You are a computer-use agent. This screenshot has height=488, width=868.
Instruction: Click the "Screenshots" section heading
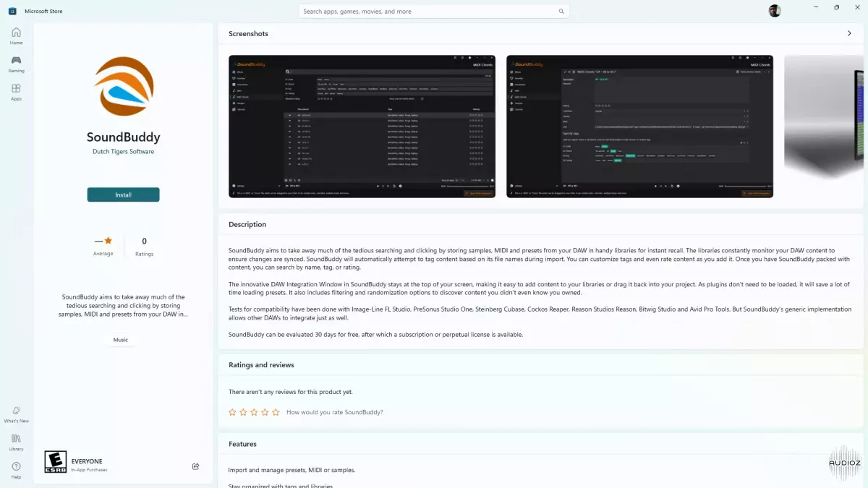tap(248, 34)
